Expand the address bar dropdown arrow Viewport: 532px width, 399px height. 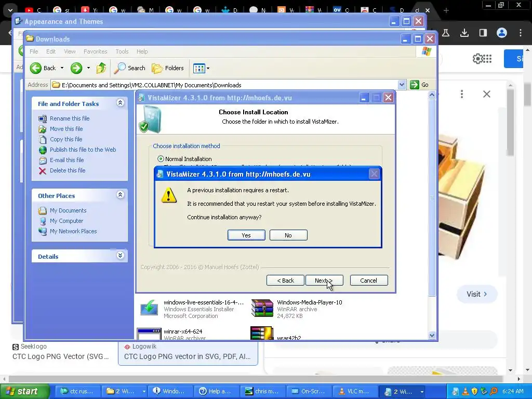pos(402,85)
